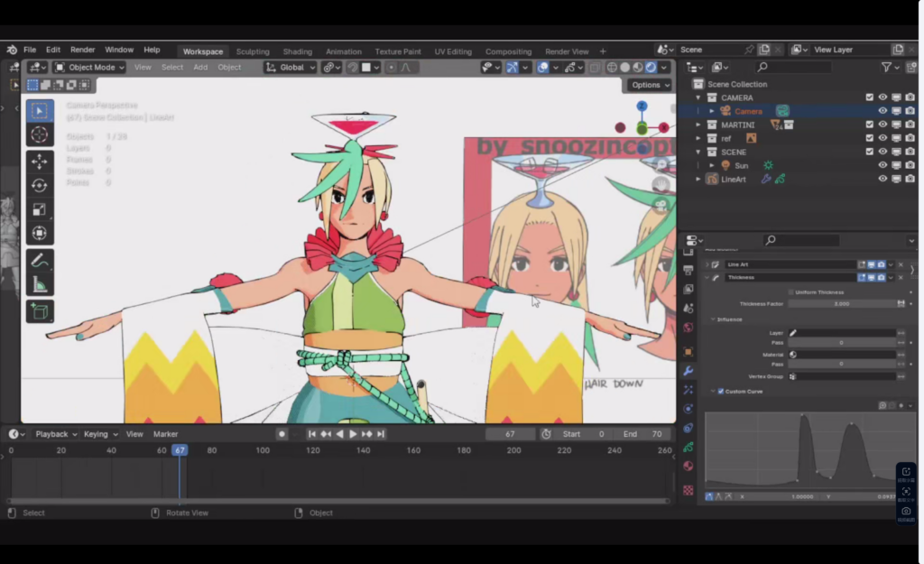
Task: Choose the Measure tool
Action: click(x=40, y=284)
